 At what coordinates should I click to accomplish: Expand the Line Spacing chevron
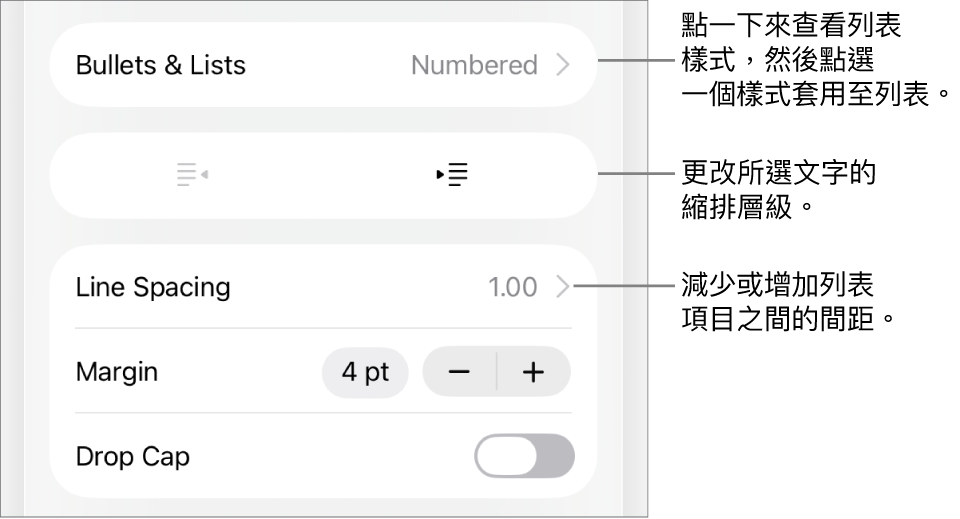click(x=563, y=288)
